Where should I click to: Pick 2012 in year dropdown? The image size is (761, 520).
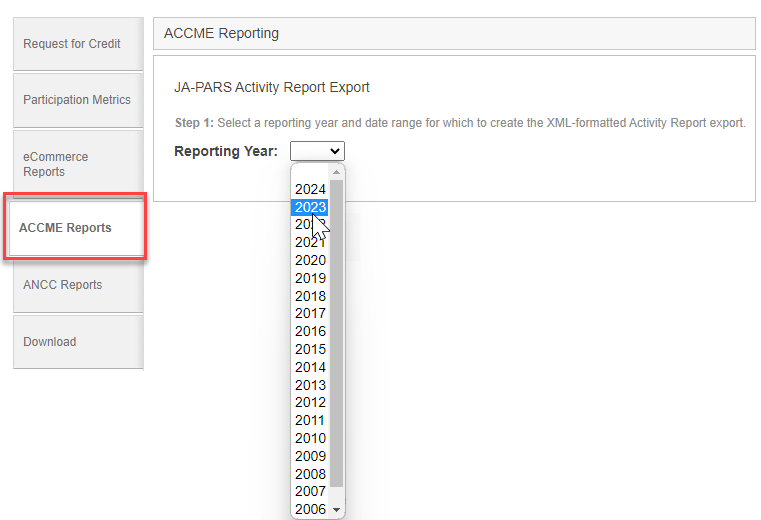coord(311,403)
